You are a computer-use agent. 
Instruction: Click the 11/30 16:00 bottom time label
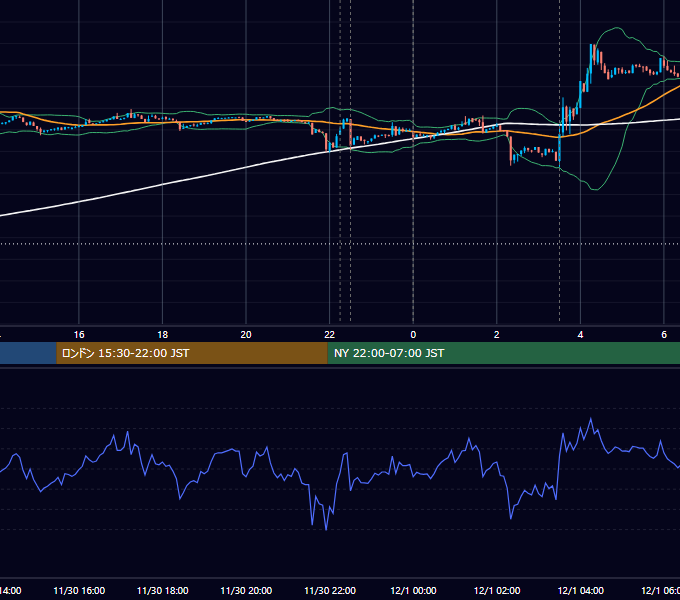pos(79,590)
